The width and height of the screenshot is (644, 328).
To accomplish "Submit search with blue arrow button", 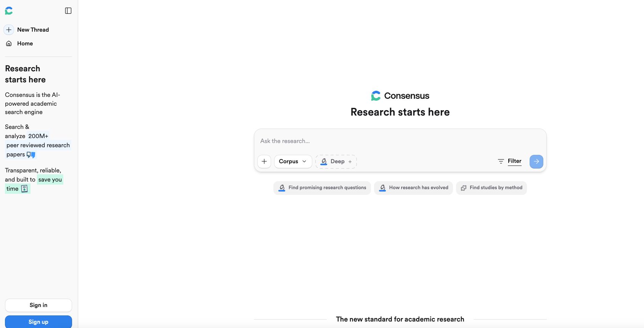I will pyautogui.click(x=536, y=161).
